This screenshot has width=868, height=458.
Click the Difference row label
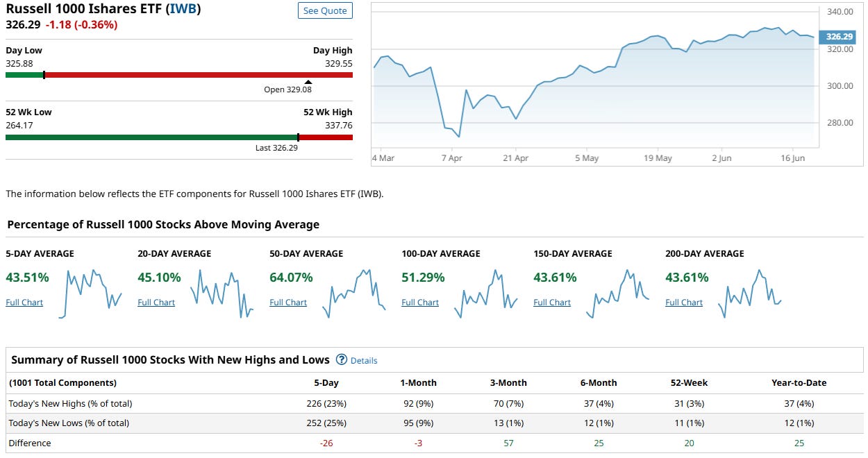30,443
